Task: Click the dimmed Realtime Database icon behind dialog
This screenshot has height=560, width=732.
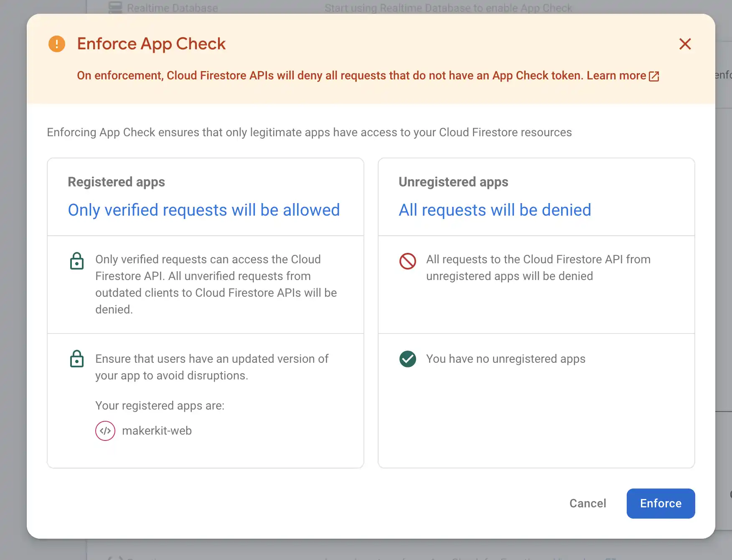Action: pyautogui.click(x=115, y=7)
